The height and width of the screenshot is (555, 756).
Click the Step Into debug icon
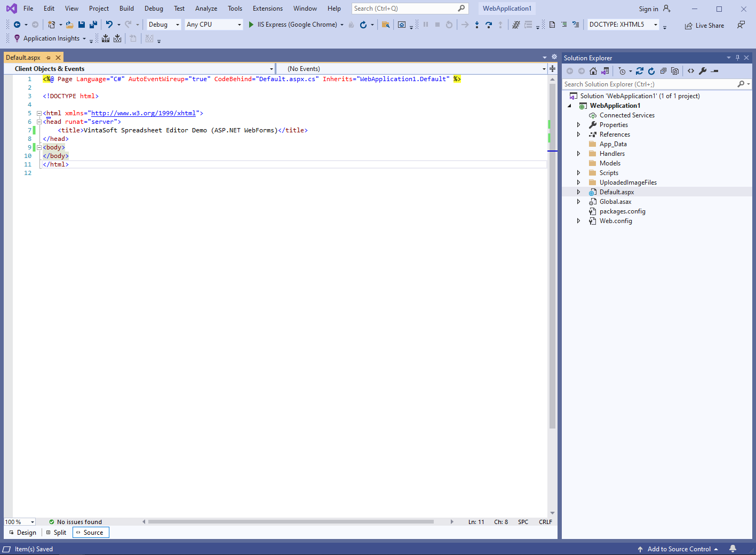(x=477, y=25)
